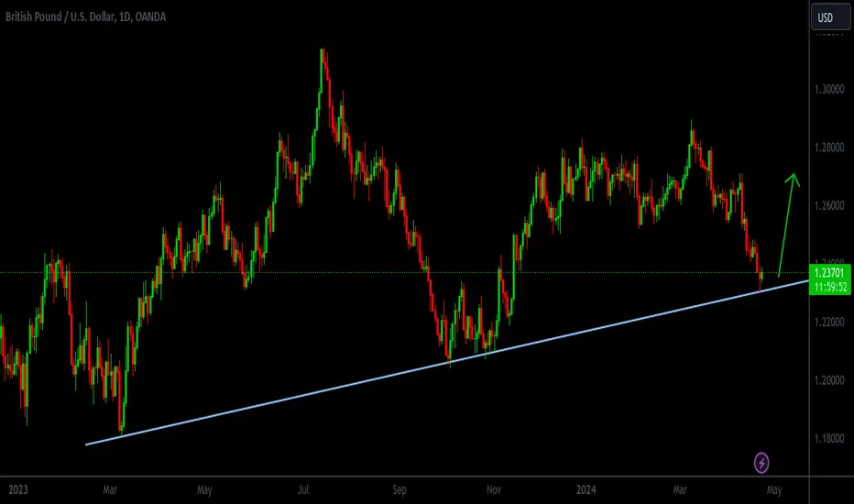Click the 1.22000 price axis label
The height and width of the screenshot is (504, 854).
pyautogui.click(x=829, y=322)
